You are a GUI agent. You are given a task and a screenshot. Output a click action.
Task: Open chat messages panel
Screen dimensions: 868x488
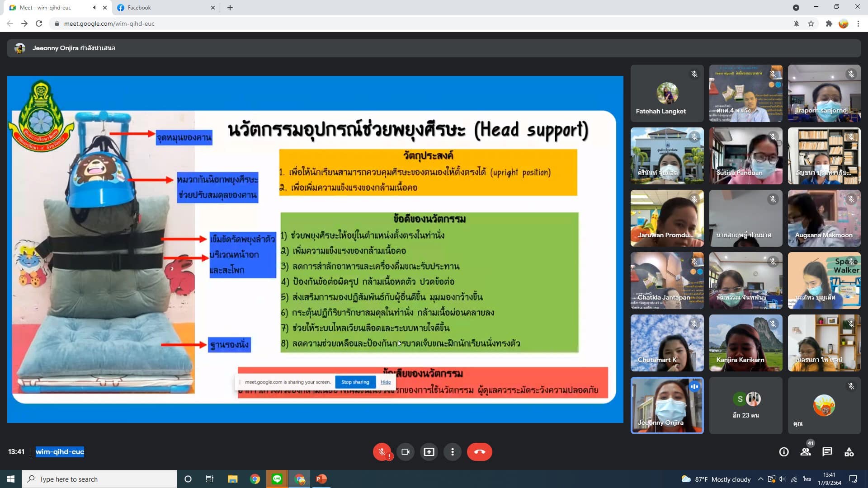[827, 452]
